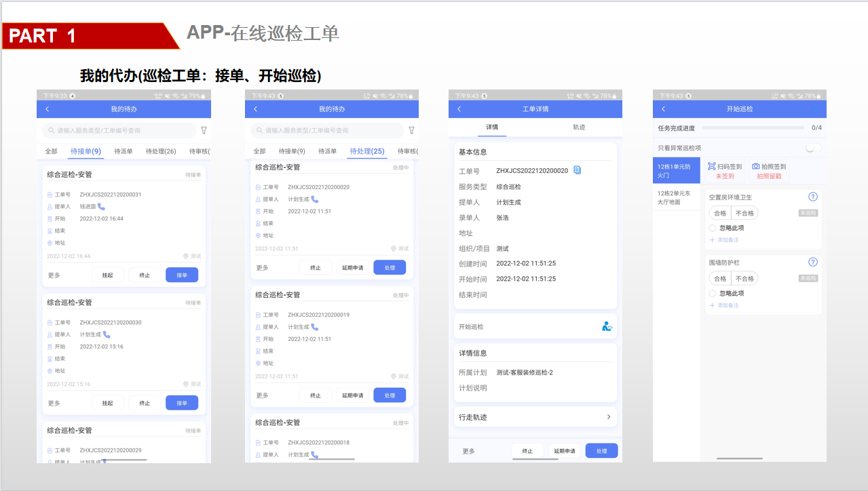Toggle 只看异常巡检项 switch
Viewport: 868px width, 491px height.
coord(813,148)
